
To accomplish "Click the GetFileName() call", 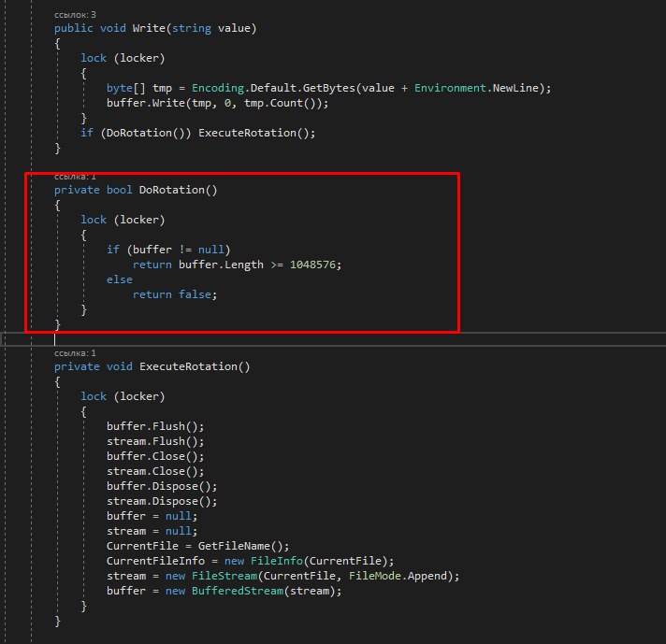I will click(x=240, y=546).
